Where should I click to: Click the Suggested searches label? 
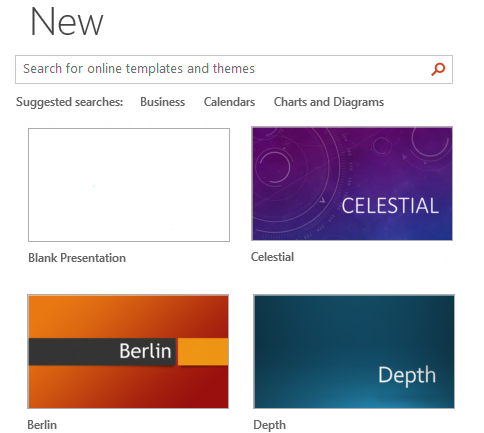(69, 102)
